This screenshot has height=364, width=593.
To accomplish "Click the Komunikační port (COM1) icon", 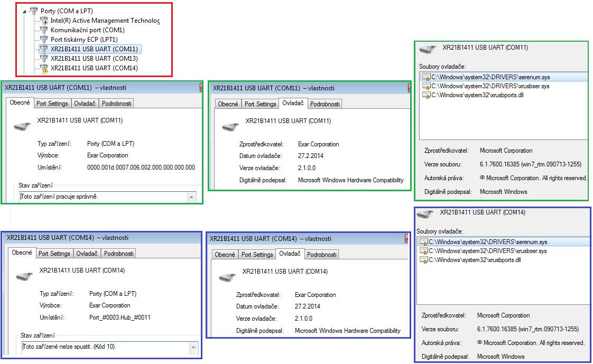I will [x=44, y=30].
